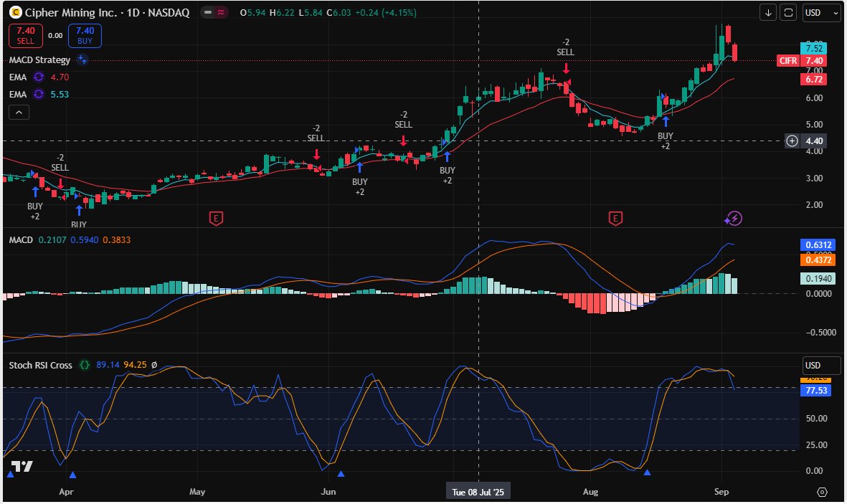Open chart settings gear at bottom right
Viewport: 847px width, 504px height.
tap(822, 492)
